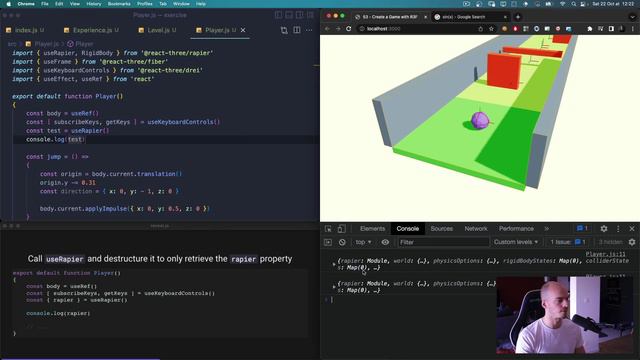Open editor more actions ellipsis menu
Viewport: 640px width, 360px height.
(x=309, y=30)
